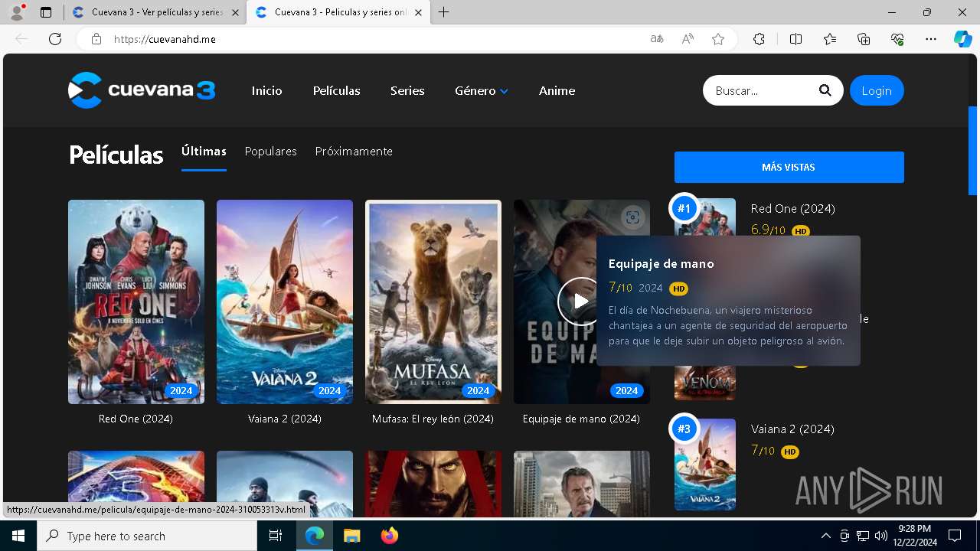The height and width of the screenshot is (551, 980).
Task: Open the network status tray icon
Action: pyautogui.click(x=862, y=536)
